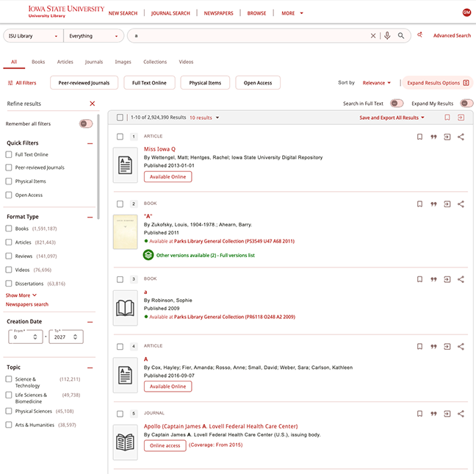
Task: Share the Zukofsky "A" book record
Action: [x=461, y=204]
